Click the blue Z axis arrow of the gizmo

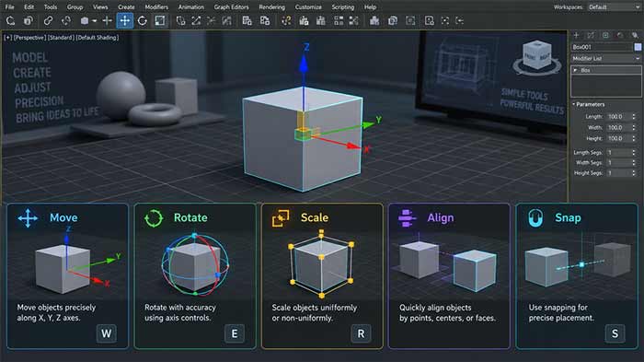[304, 65]
